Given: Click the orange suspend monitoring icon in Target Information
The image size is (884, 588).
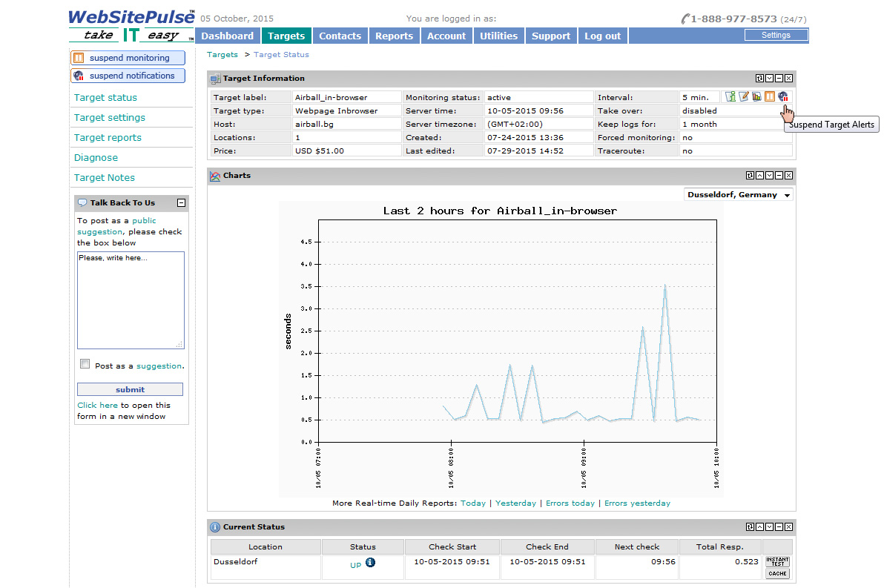Looking at the screenshot, I should pos(770,96).
